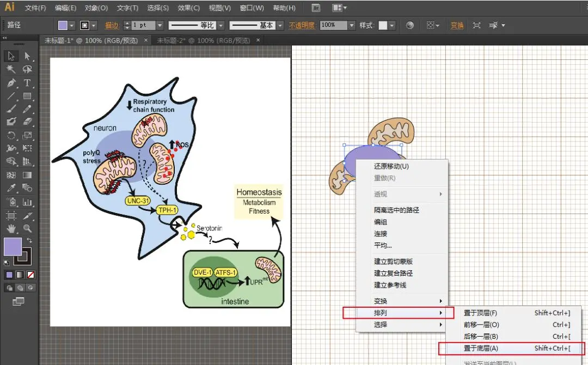588x365 pixels.
Task: Select the Direct Selection tool
Action: click(x=27, y=56)
